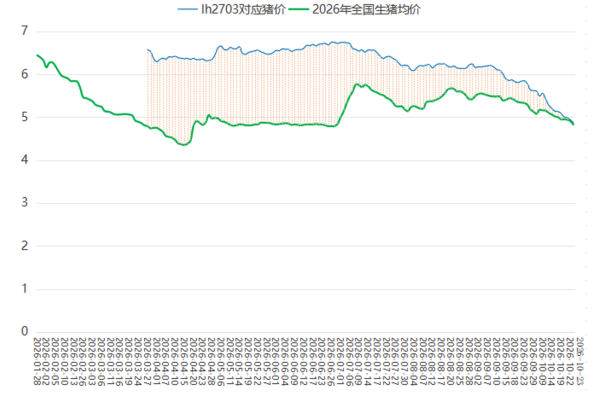Viewport: 600px width, 400px height.
Task: Select the y-axis label 1
Action: 24,289
